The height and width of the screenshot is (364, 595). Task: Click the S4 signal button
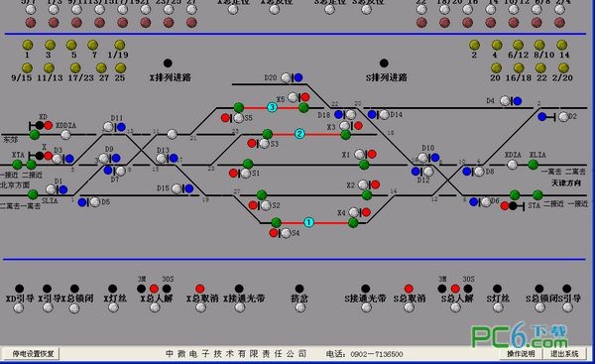[x=286, y=233]
